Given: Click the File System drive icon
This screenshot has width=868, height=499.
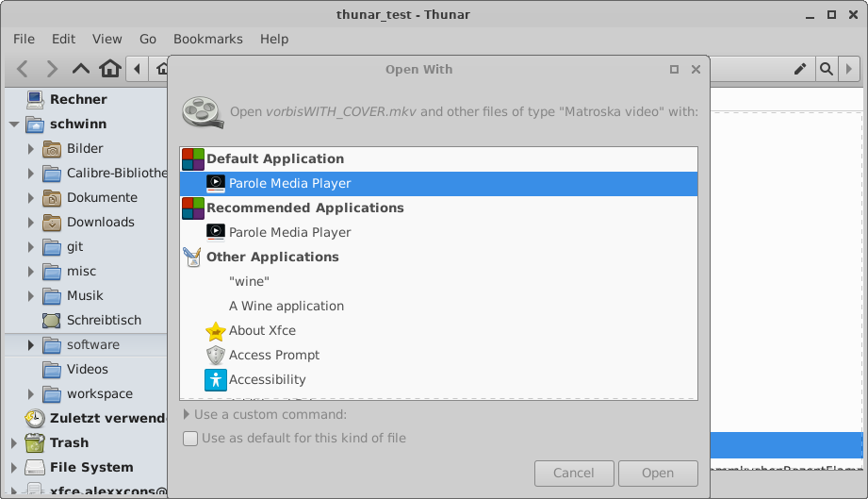Looking at the screenshot, I should tap(35, 468).
